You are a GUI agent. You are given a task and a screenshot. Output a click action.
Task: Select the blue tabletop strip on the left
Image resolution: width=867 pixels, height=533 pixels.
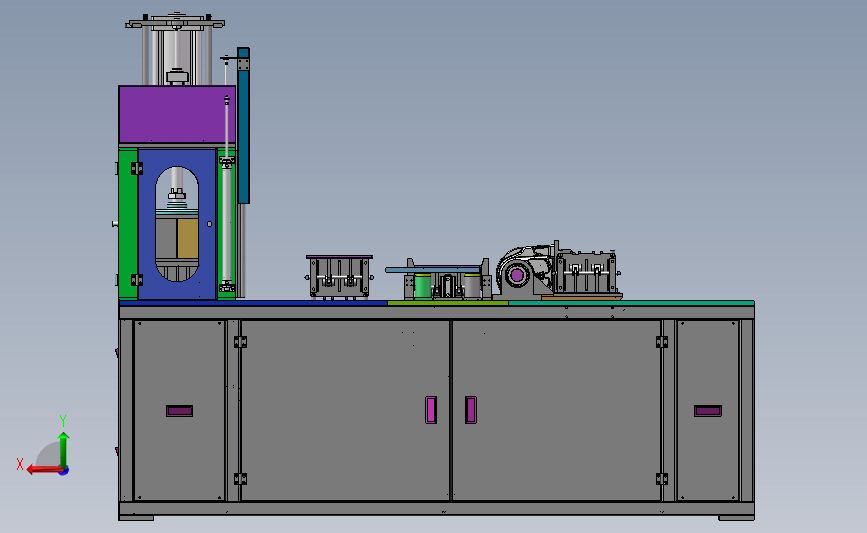point(253,303)
